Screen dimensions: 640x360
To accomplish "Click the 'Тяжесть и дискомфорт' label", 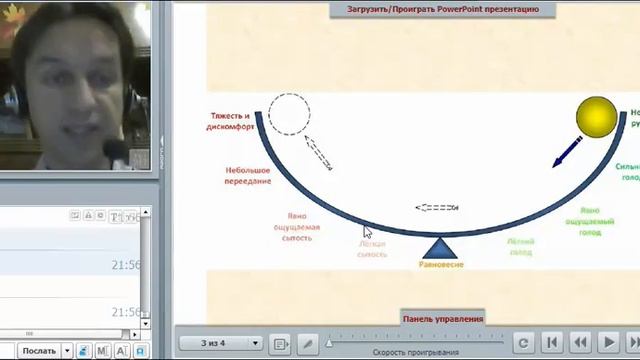I will click(230, 121).
